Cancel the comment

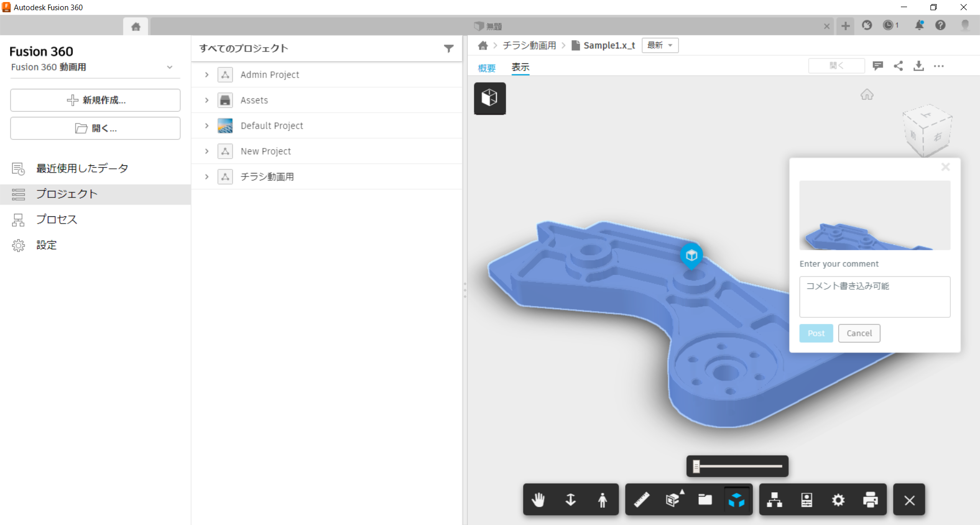coord(859,333)
